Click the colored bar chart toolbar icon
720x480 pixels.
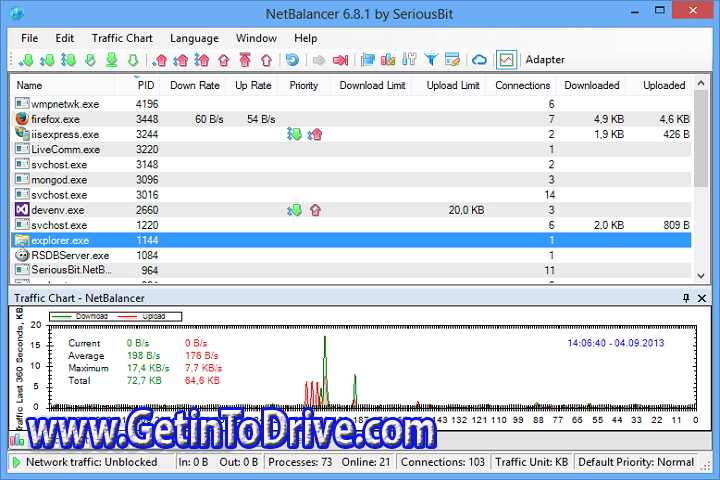coord(388,60)
